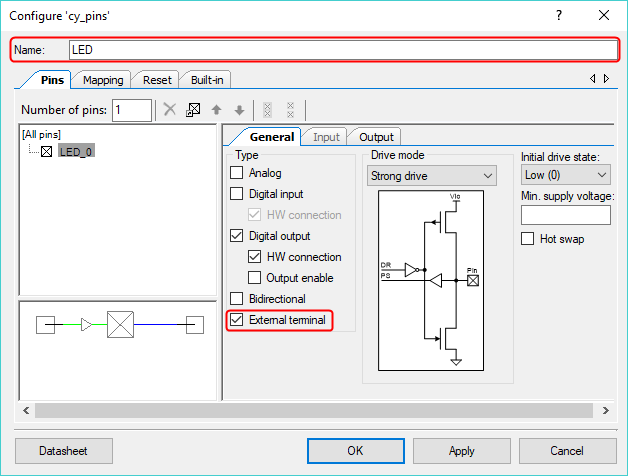Click the Min. supply voltage field

[566, 215]
